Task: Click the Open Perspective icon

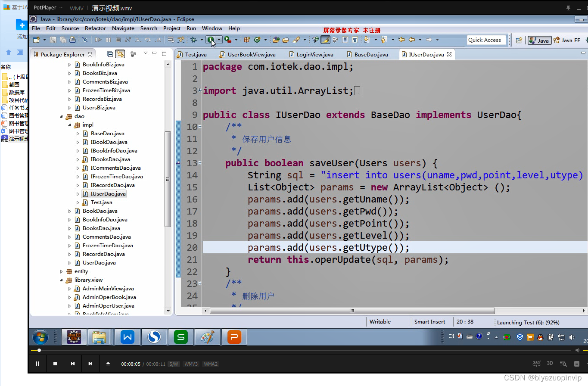Action: tap(519, 40)
